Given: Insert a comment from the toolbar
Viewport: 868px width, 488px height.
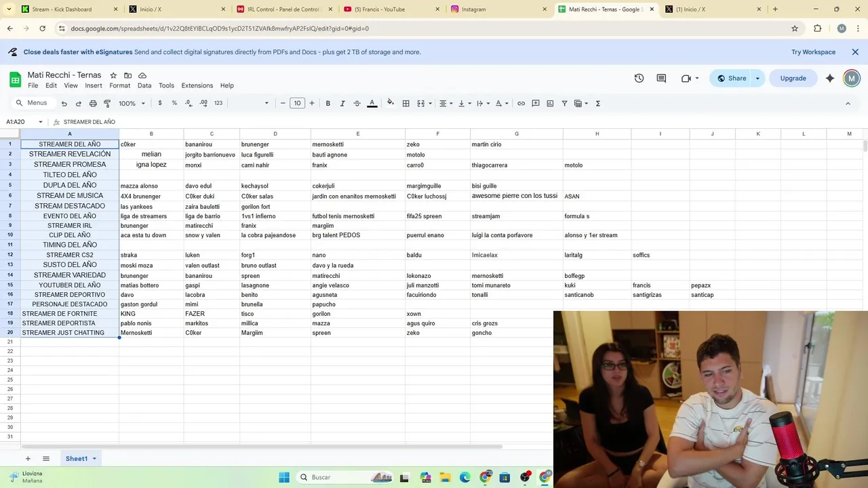Looking at the screenshot, I should coord(536,103).
